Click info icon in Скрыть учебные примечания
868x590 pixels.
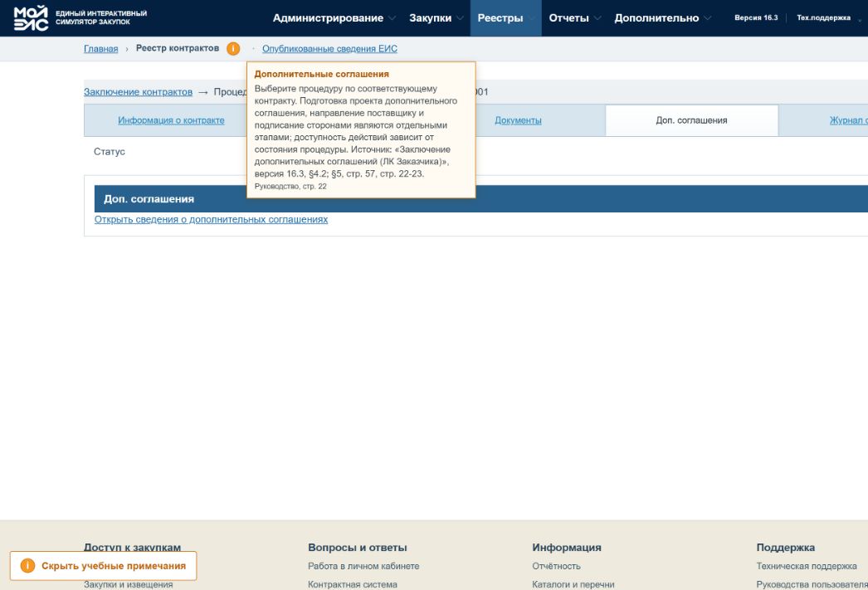point(27,566)
